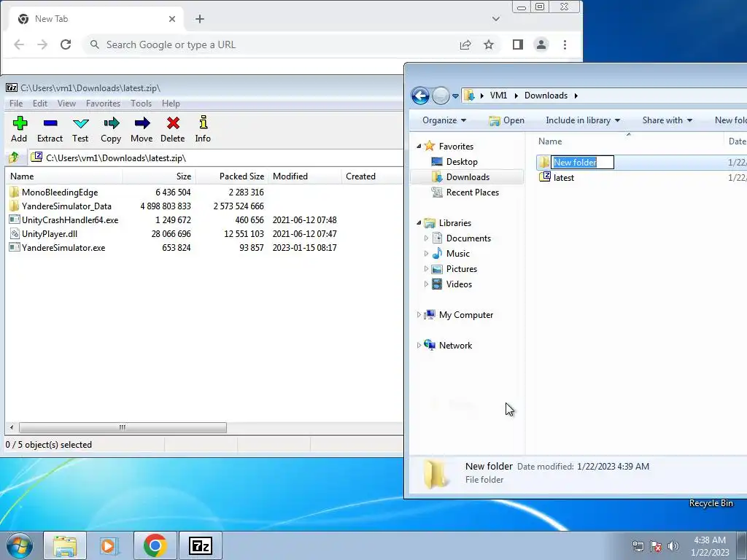Open the 7-Zip Tools menu
Image resolution: width=747 pixels, height=560 pixels.
point(141,104)
